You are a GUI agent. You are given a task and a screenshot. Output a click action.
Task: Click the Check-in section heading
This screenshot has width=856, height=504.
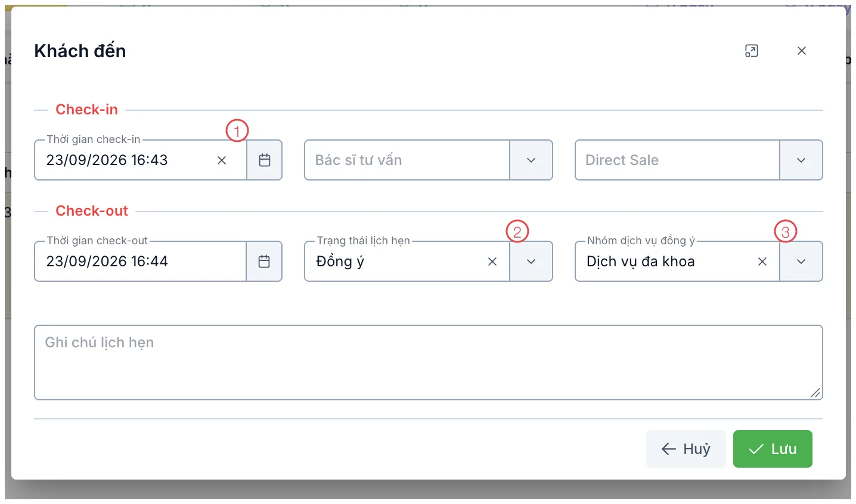click(x=87, y=110)
